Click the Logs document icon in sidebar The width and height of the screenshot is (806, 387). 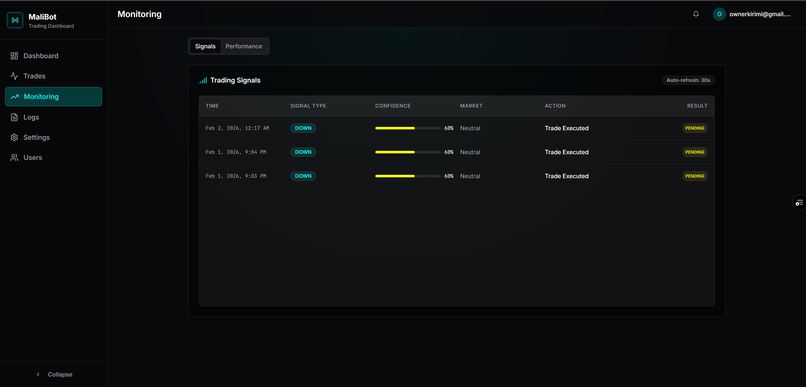(x=14, y=117)
